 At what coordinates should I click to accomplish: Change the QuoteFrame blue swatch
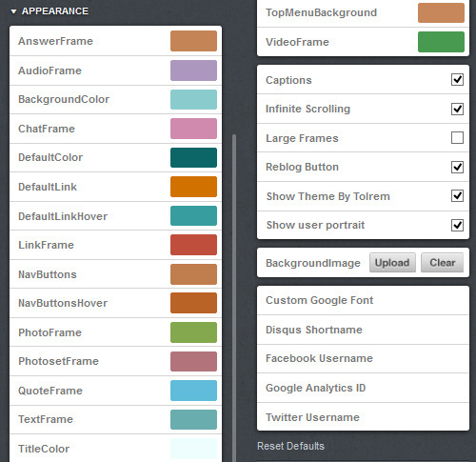click(x=193, y=391)
